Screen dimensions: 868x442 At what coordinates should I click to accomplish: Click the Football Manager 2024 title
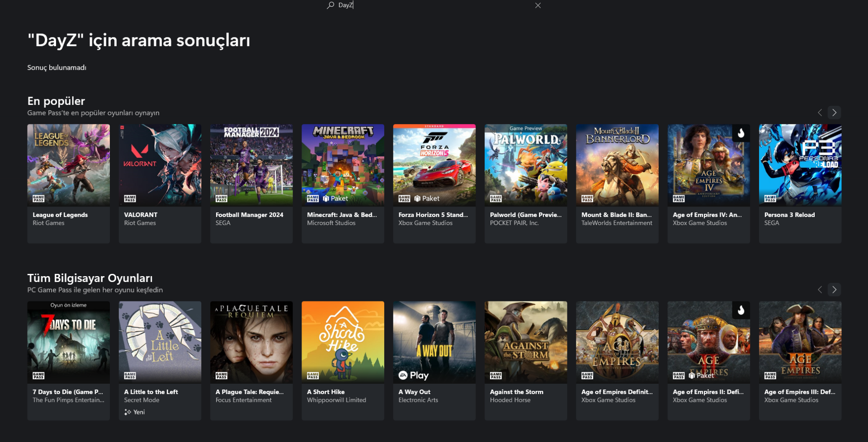click(x=250, y=215)
